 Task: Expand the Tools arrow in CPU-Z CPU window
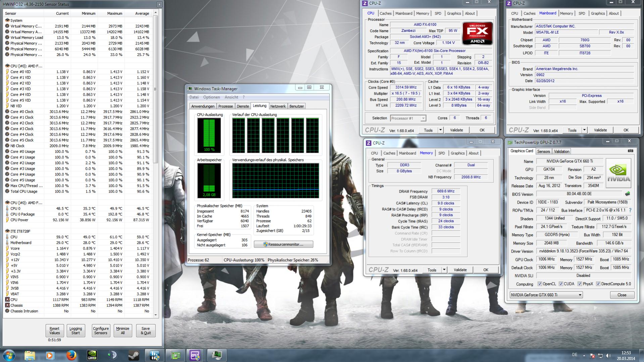click(x=440, y=130)
